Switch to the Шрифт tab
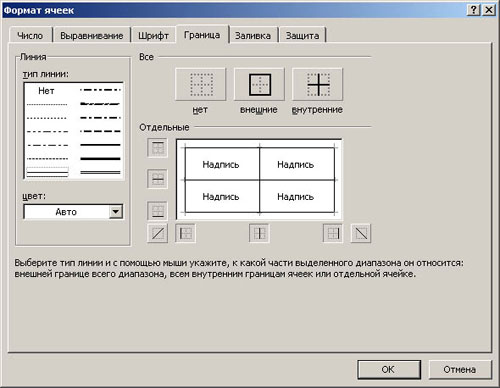 coord(153,35)
